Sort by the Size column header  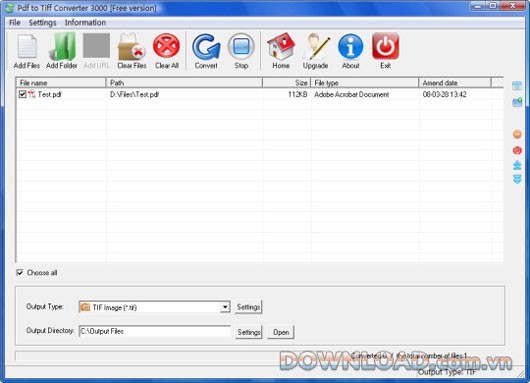pos(287,83)
